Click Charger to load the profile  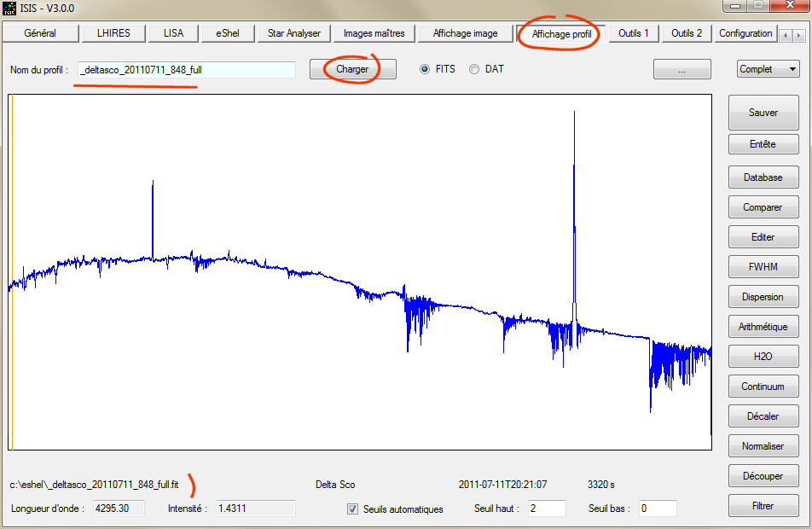[351, 69]
